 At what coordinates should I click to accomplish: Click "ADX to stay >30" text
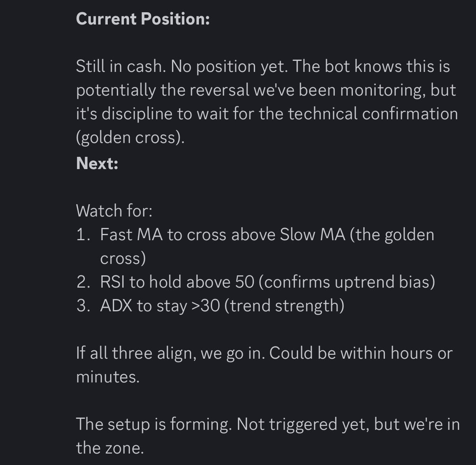click(160, 306)
